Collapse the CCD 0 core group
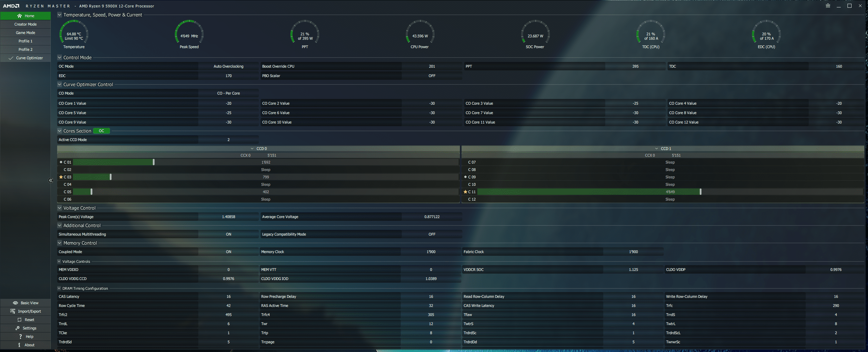 pyautogui.click(x=252, y=149)
